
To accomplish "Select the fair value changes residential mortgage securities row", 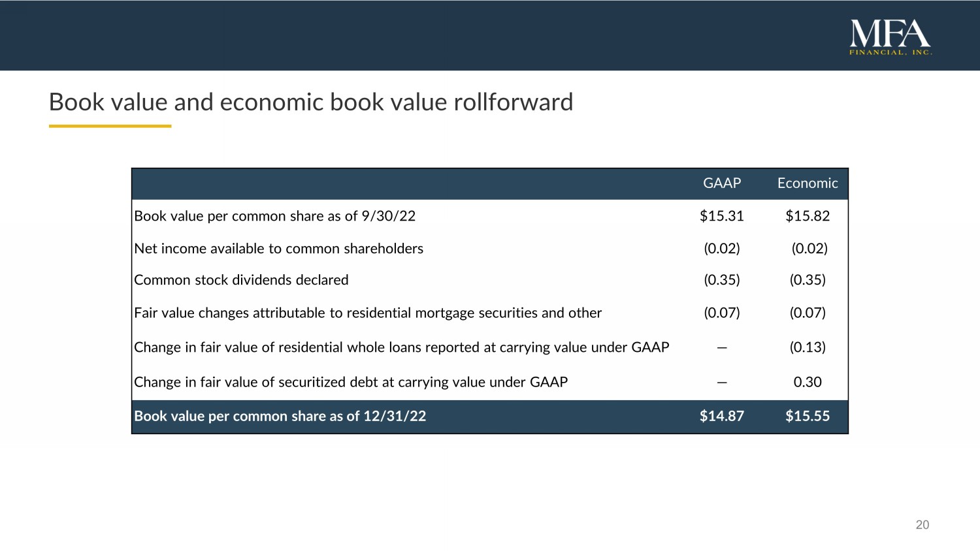I will coord(368,313).
